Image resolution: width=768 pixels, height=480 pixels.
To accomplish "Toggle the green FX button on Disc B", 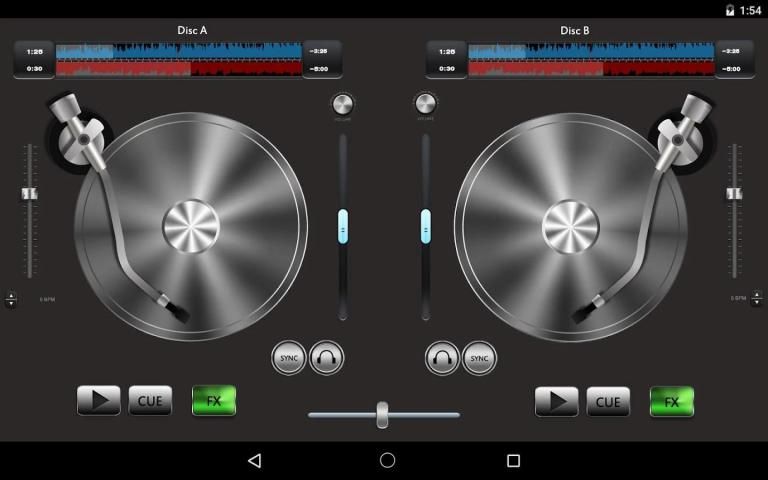I will [x=672, y=401].
